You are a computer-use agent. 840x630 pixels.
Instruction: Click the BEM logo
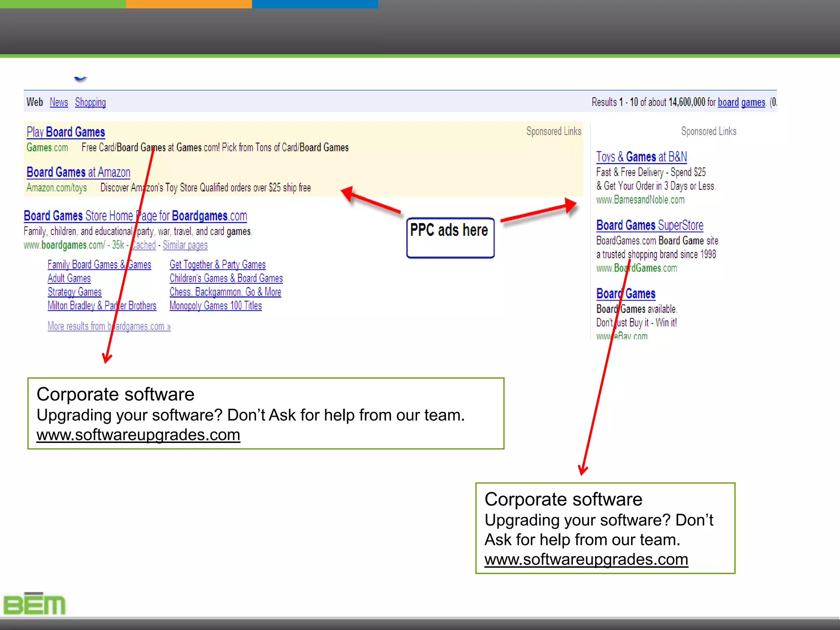point(34,603)
